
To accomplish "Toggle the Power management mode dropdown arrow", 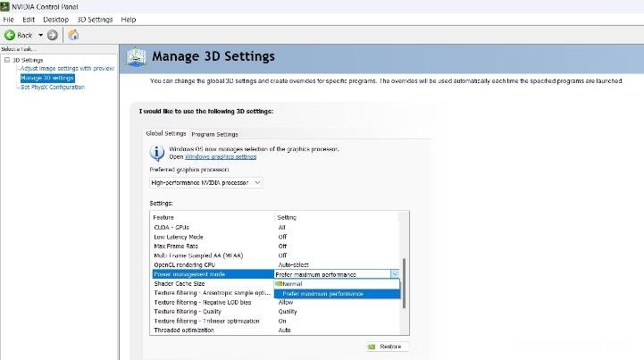I will coord(394,274).
